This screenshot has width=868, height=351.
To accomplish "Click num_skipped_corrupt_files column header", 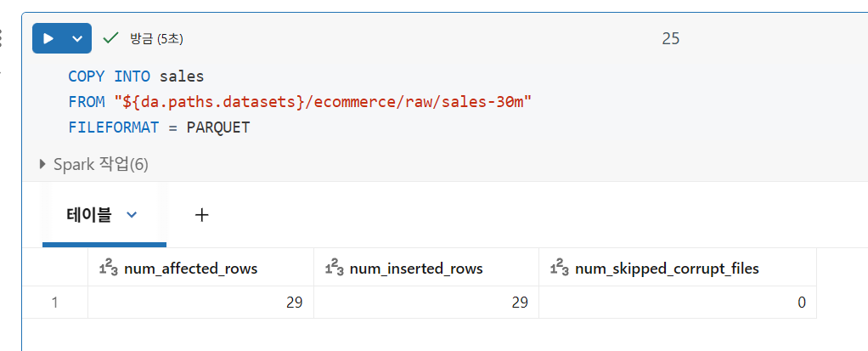I will click(x=666, y=269).
